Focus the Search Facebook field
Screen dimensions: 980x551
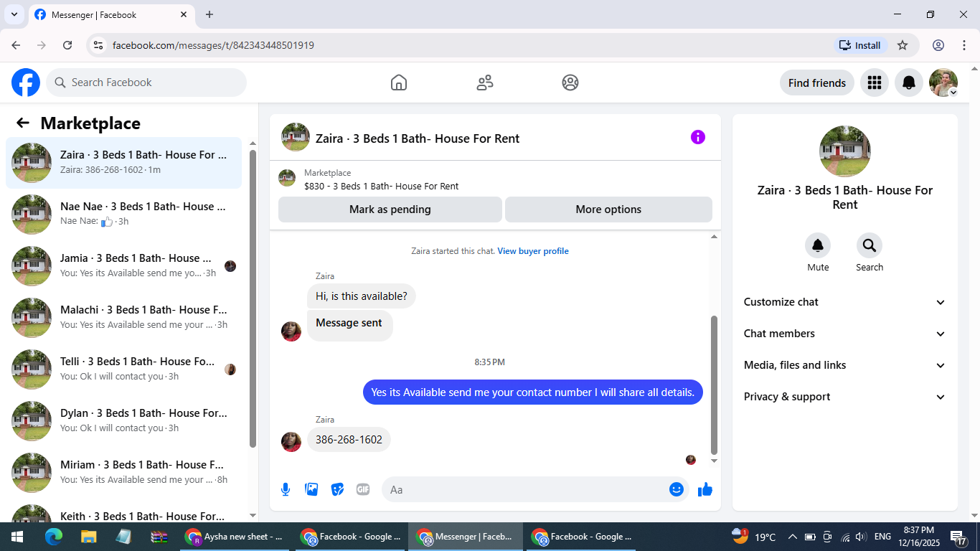pyautogui.click(x=146, y=83)
